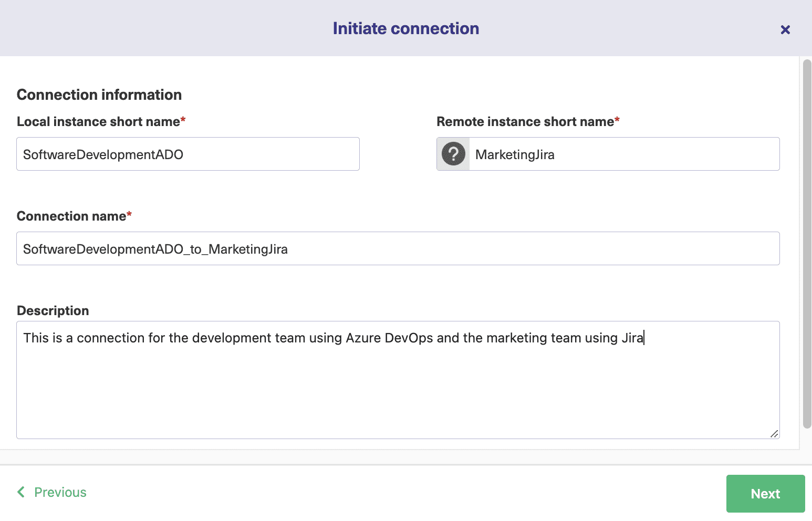Click the chevron next to Previous
812x521 pixels.
coord(20,492)
